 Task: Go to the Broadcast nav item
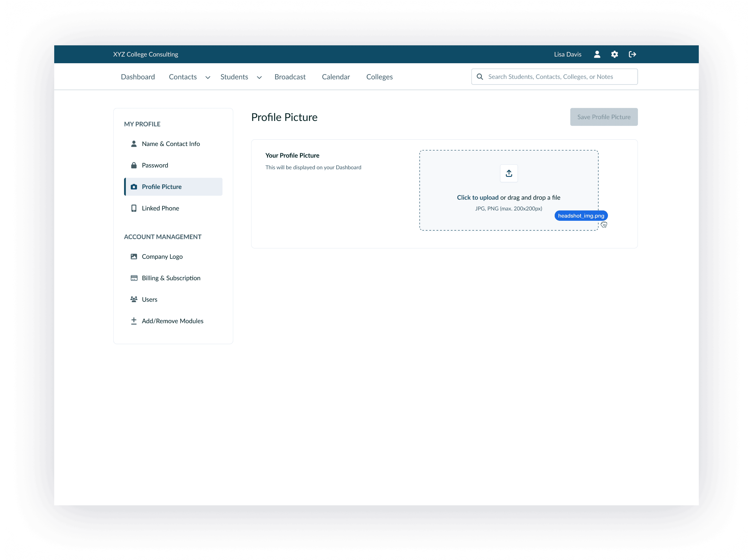coord(290,77)
